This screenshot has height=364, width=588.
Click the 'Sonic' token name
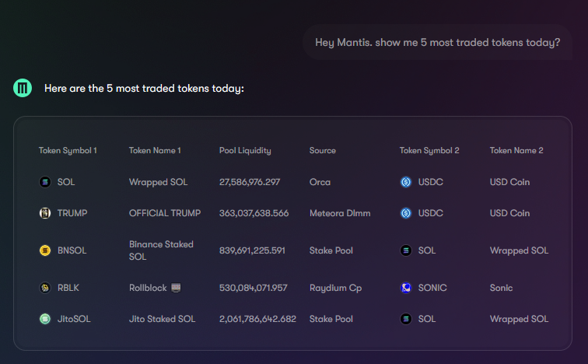point(501,288)
